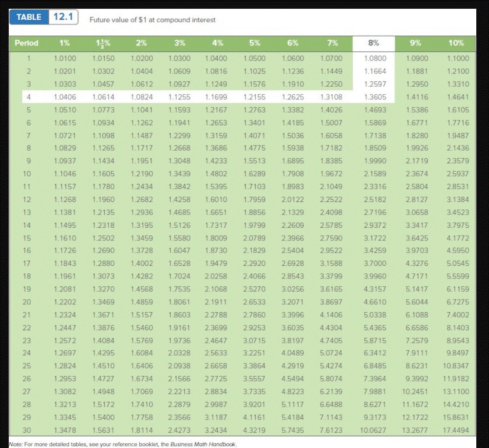Select value 3.0715 in period 23 row

coord(254,340)
